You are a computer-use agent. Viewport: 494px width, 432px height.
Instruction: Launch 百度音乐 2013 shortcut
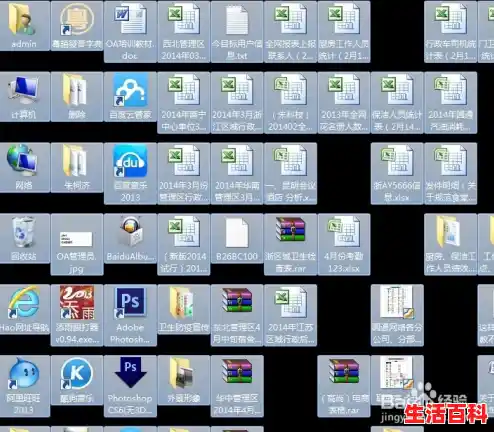point(130,173)
